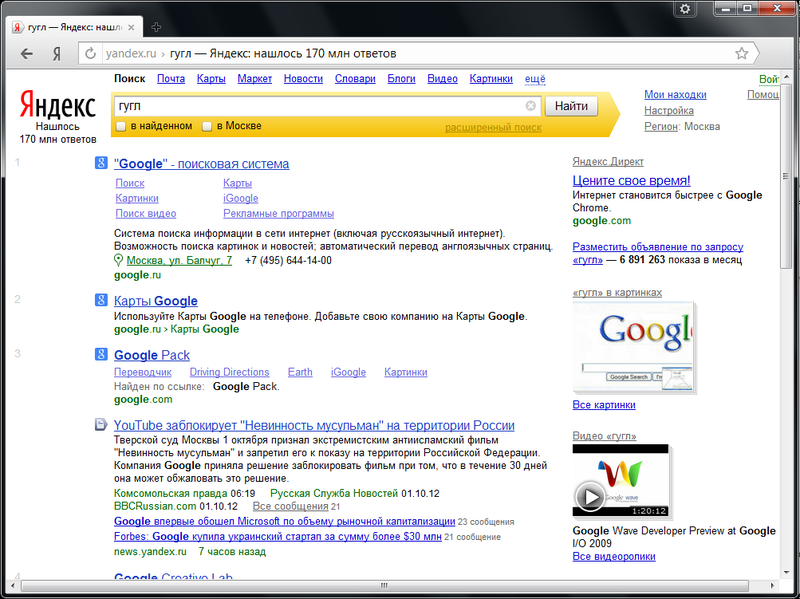Open the Почта service tab

click(x=171, y=79)
